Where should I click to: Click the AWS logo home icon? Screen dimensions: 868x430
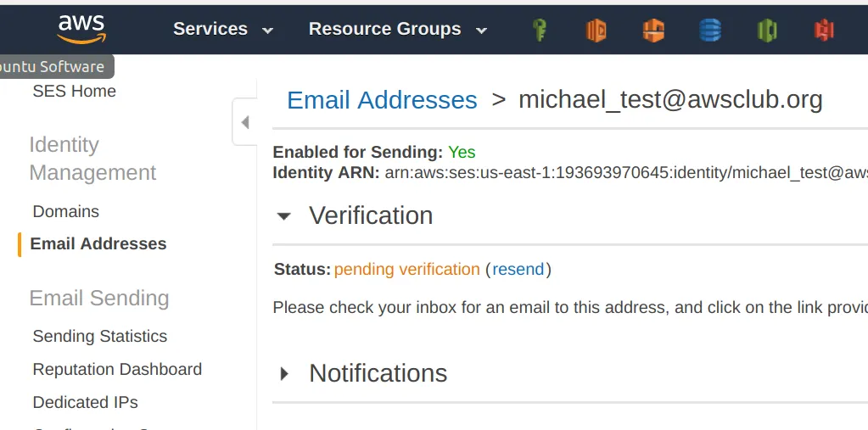81,28
